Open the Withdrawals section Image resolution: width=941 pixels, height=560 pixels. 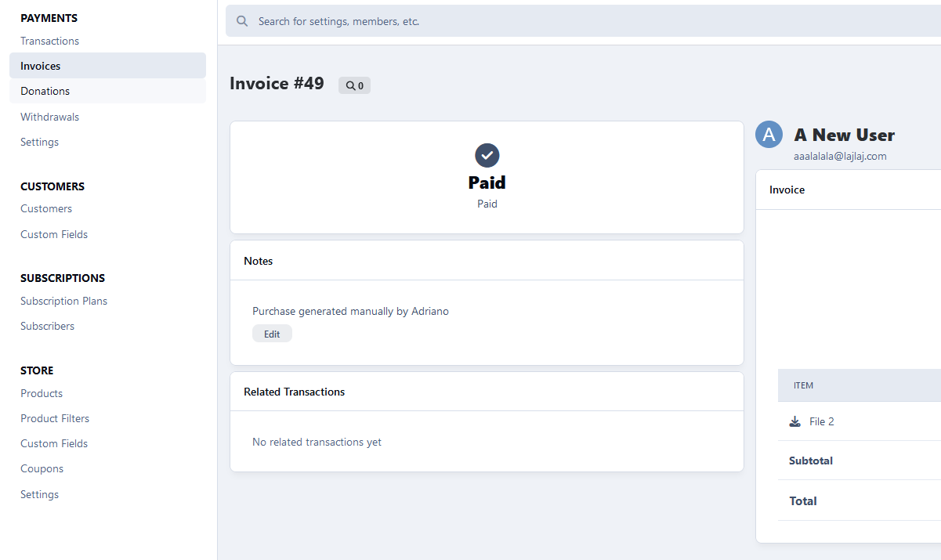[x=49, y=117]
